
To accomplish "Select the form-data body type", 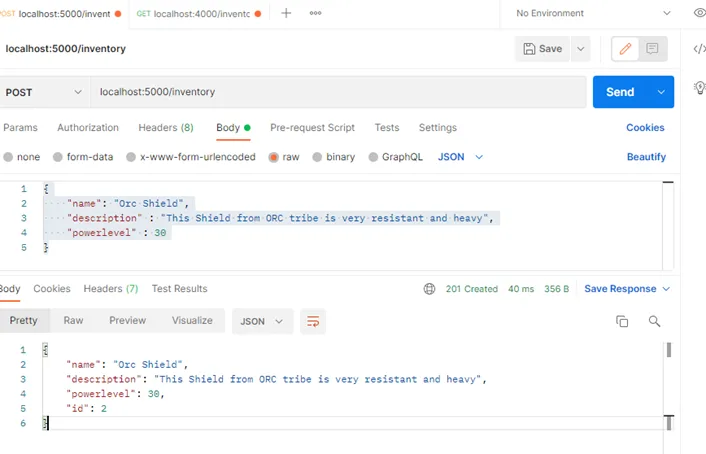I will (x=83, y=157).
